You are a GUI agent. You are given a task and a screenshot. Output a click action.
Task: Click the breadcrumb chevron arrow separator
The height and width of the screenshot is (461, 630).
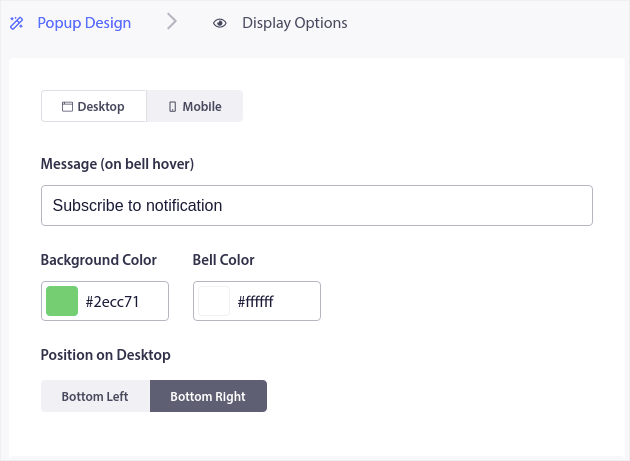172,22
